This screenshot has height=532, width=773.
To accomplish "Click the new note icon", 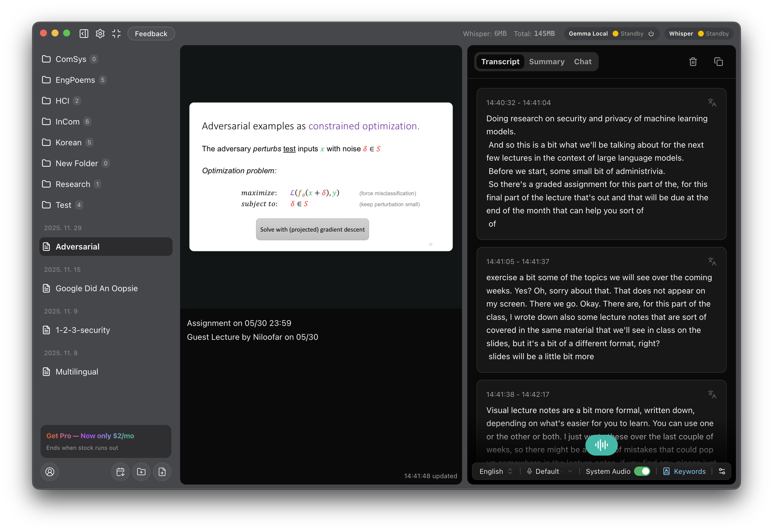I will 162,472.
